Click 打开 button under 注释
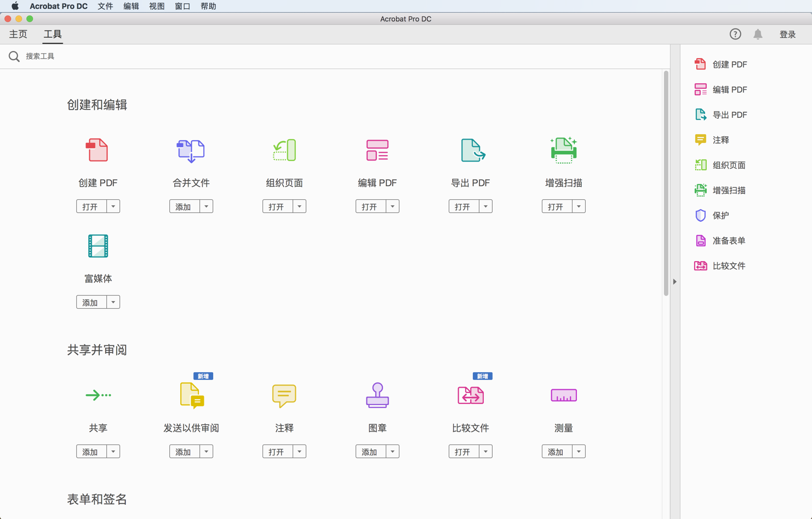 [x=277, y=452]
